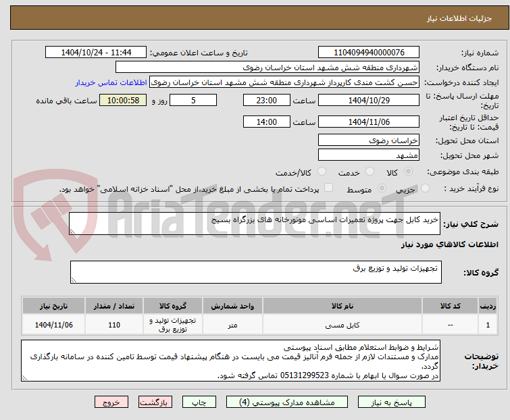The image size is (510, 420).
Task: Select the جزیی purchase type radio
Action: coord(425,188)
